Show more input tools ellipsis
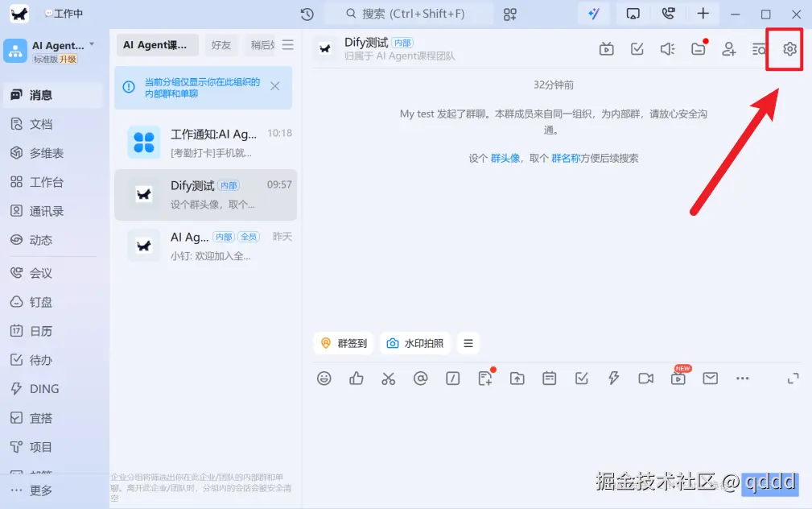The height and width of the screenshot is (509, 812). pyautogui.click(x=742, y=379)
